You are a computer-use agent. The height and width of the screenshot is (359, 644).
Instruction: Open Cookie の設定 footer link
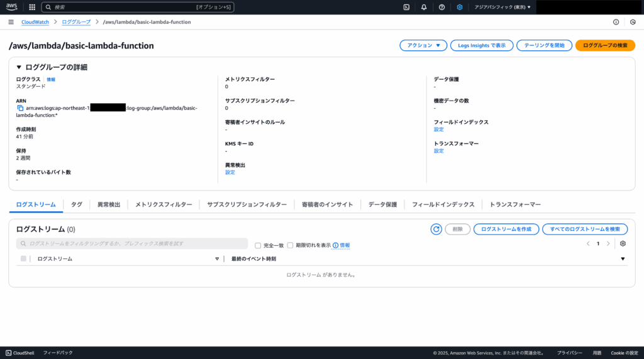click(625, 353)
